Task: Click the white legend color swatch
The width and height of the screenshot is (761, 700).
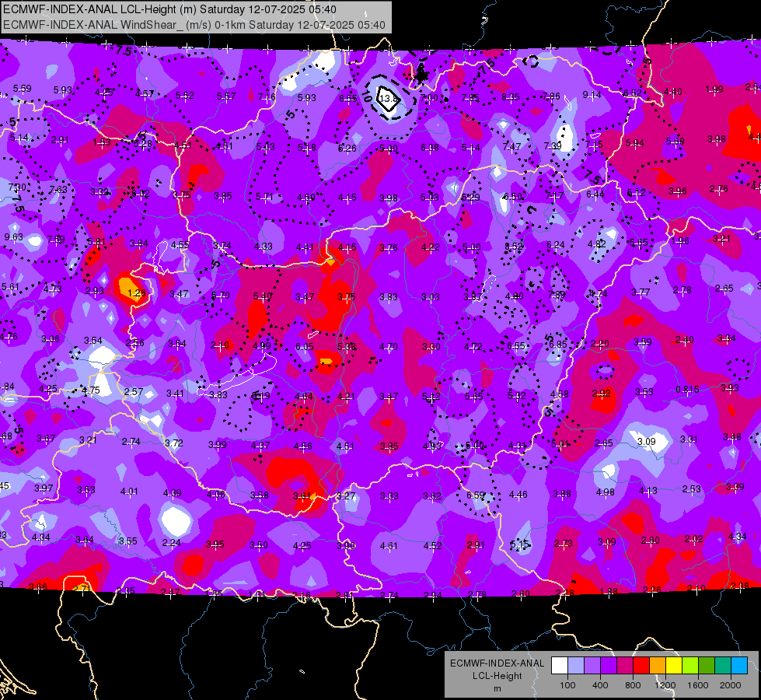Action: tap(560, 666)
